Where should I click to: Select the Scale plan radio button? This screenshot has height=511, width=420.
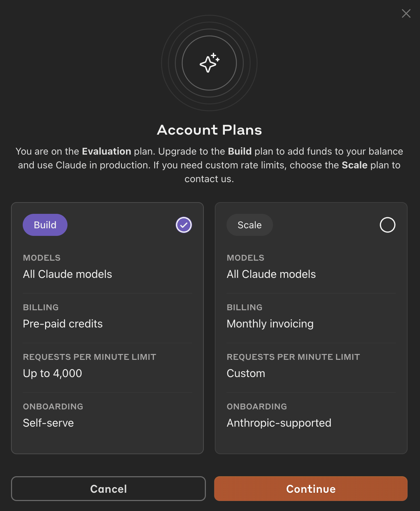pyautogui.click(x=387, y=225)
